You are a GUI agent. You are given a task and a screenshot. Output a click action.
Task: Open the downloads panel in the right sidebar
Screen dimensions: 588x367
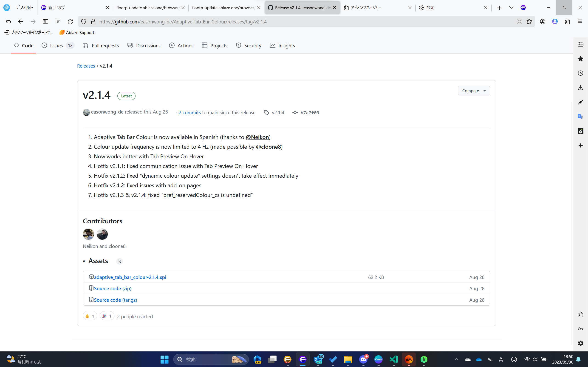click(580, 87)
